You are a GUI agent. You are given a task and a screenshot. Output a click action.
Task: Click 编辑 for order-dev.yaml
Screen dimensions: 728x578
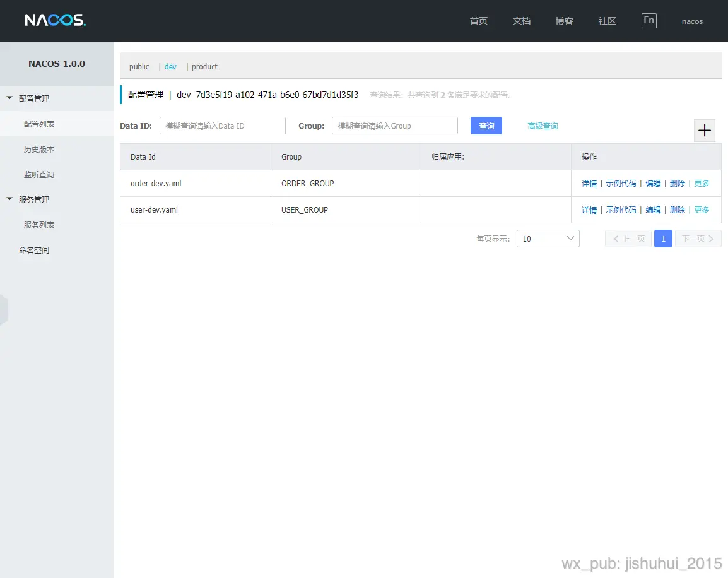653,184
